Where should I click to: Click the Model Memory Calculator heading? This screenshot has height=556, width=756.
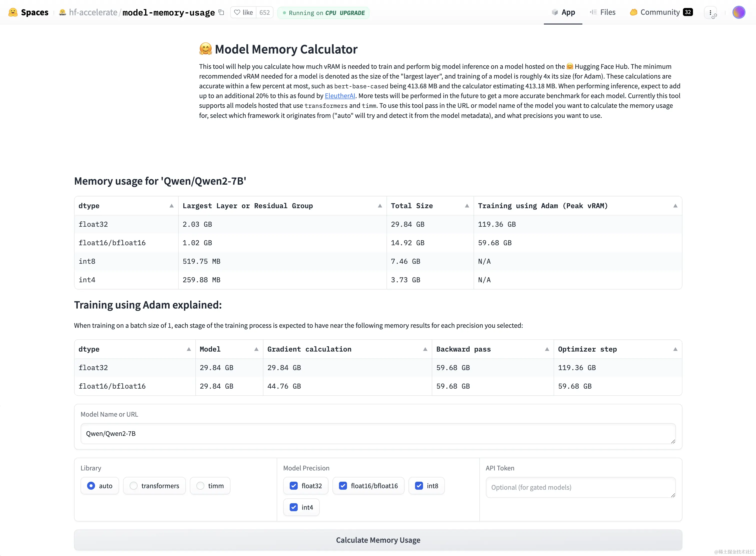tap(286, 49)
